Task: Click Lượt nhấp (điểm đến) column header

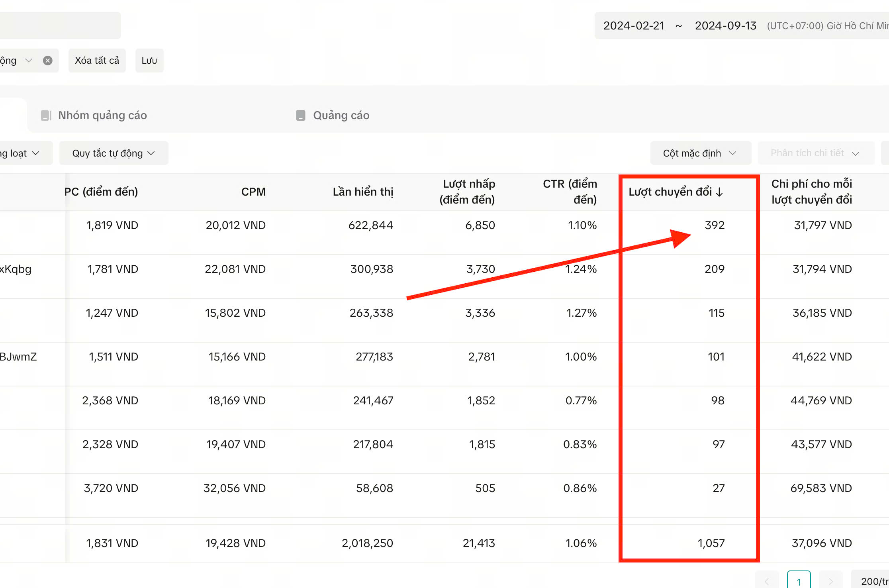Action: (x=467, y=192)
